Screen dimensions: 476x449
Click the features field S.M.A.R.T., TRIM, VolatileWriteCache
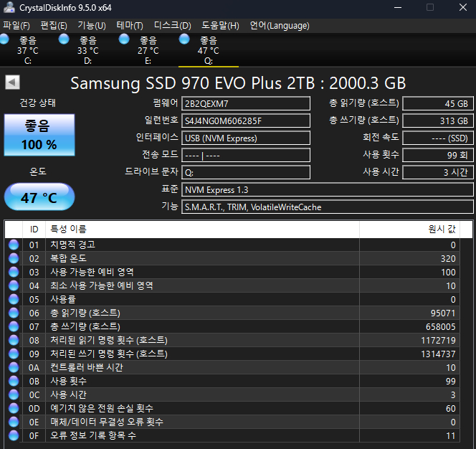327,207
